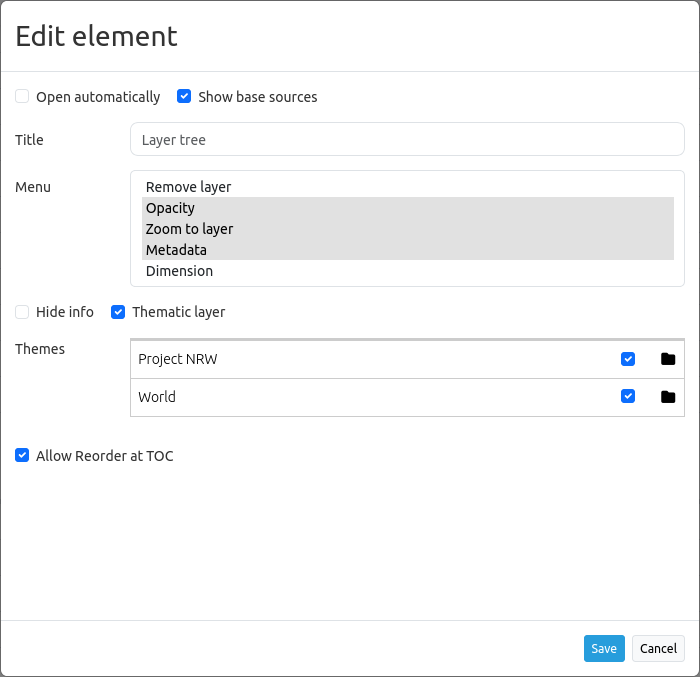The height and width of the screenshot is (677, 700).
Task: Select Opacity in the Menu list
Action: click(x=170, y=208)
